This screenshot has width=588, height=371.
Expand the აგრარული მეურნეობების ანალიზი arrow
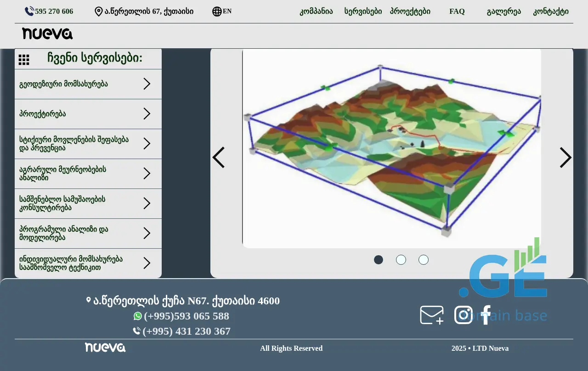coord(147,173)
